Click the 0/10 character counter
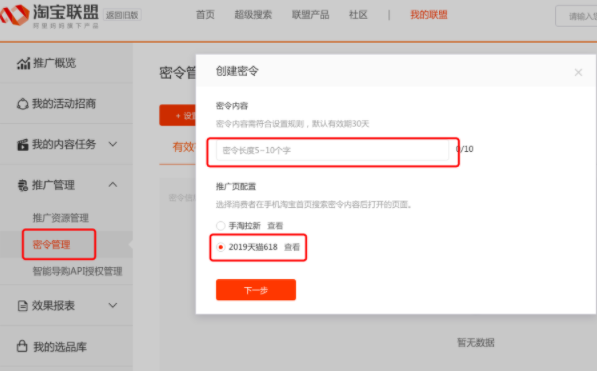 [x=465, y=149]
